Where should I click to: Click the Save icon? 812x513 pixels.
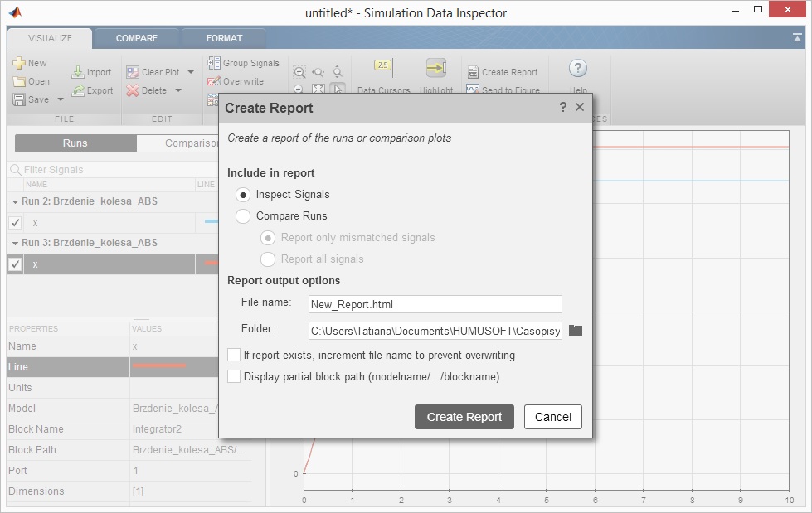(18, 99)
